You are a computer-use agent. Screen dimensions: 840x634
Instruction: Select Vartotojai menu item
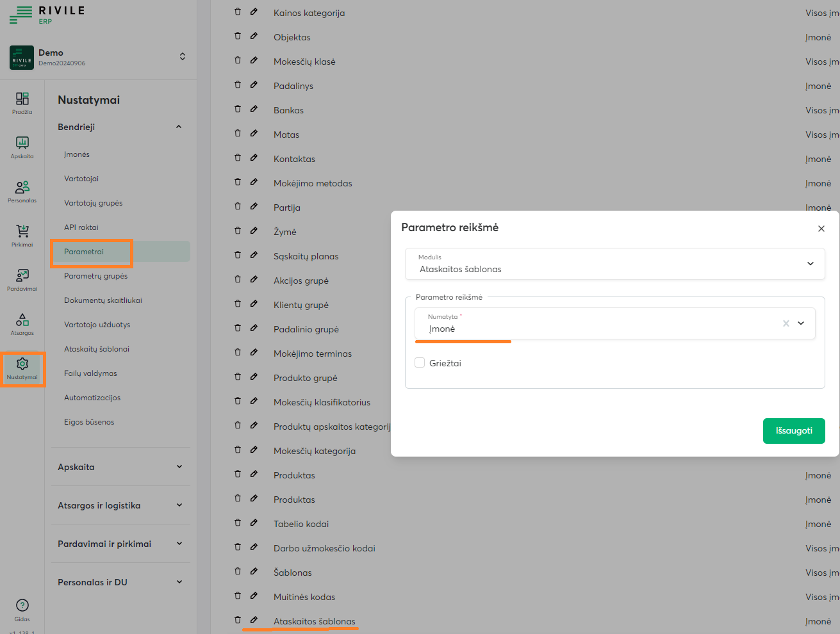(81, 179)
